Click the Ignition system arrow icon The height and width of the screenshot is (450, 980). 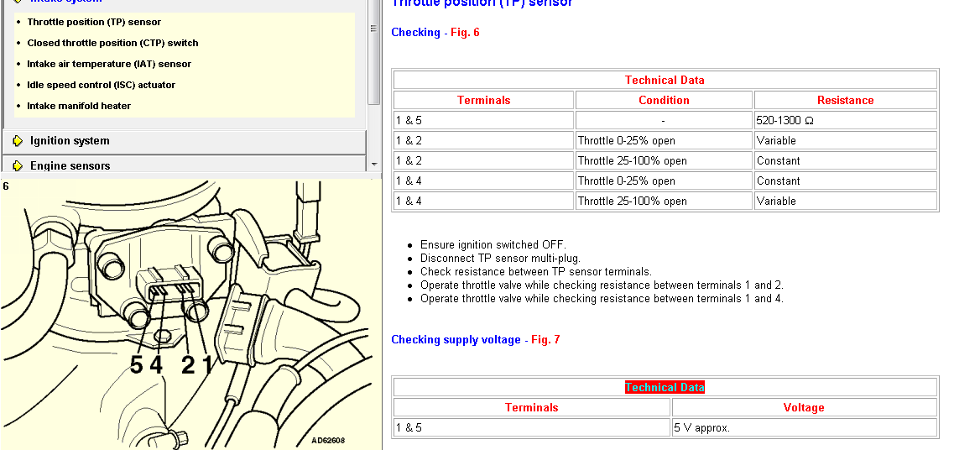pos(18,141)
